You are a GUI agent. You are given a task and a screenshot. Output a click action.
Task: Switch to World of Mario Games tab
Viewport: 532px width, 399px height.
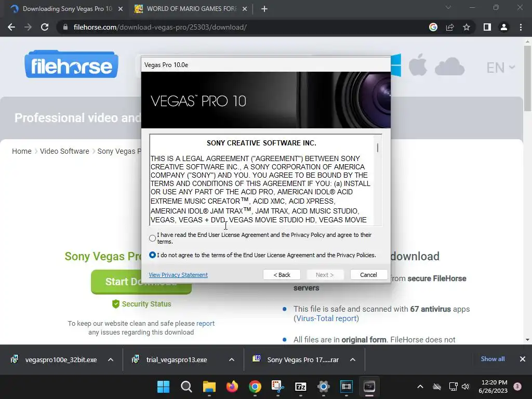tap(192, 9)
